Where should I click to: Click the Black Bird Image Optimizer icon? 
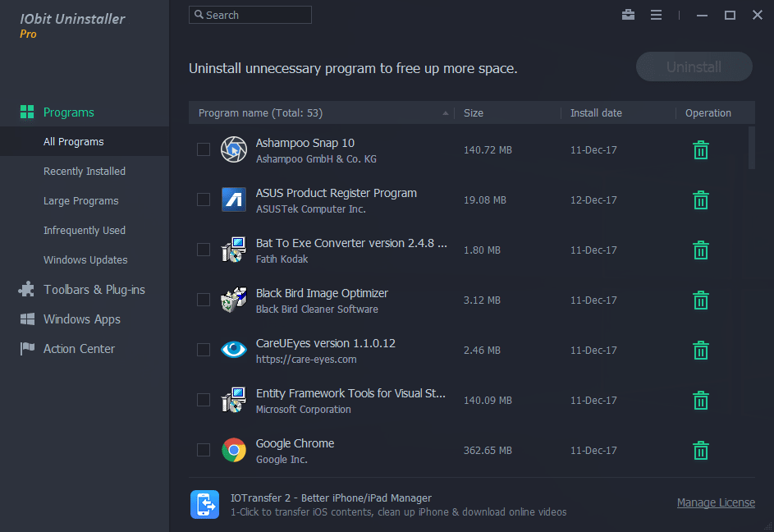[x=233, y=300]
